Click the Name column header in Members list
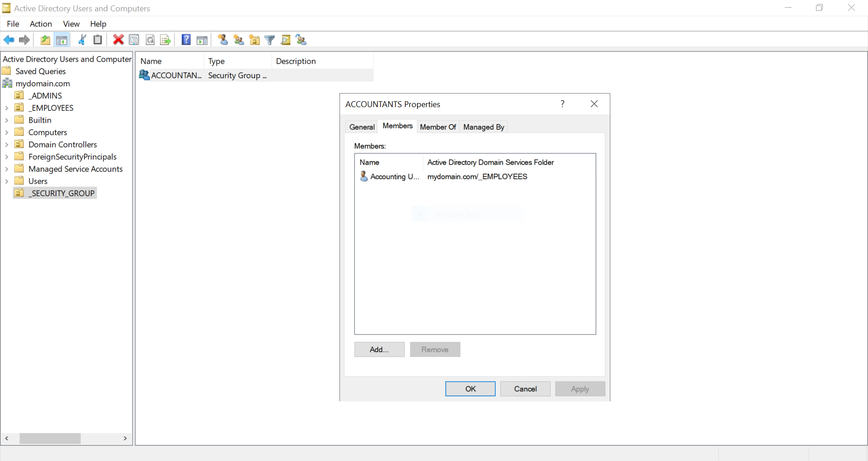 coord(389,162)
